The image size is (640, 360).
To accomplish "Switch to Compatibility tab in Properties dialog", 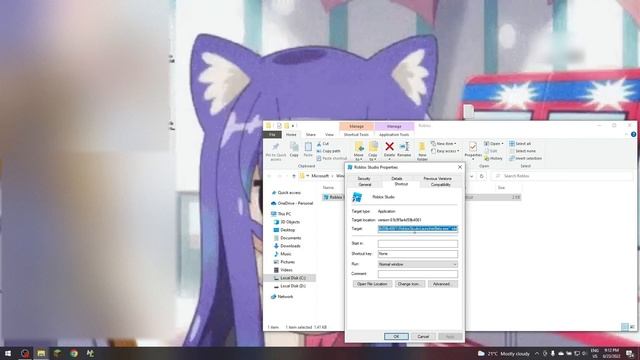I will 440,184.
